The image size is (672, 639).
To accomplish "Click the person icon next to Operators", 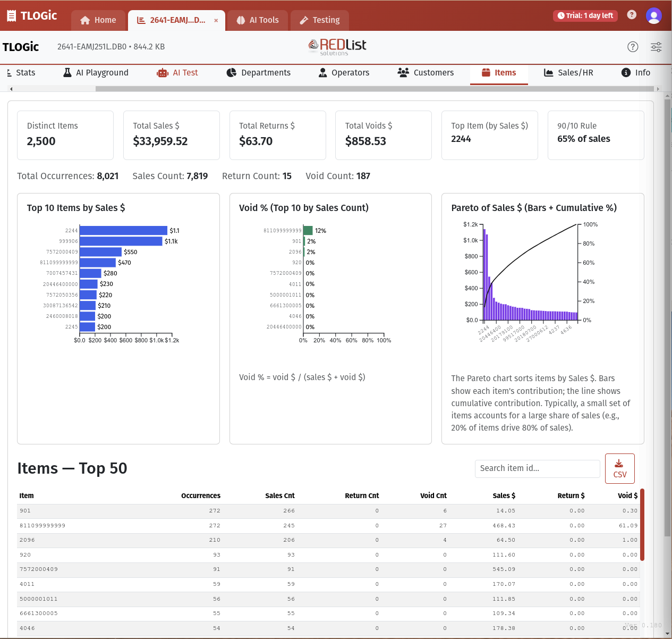I will [x=323, y=73].
